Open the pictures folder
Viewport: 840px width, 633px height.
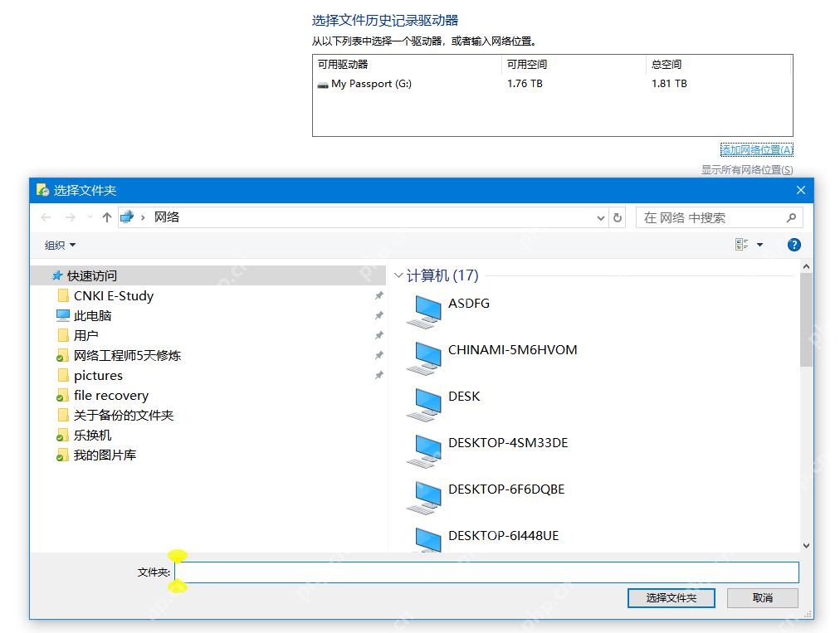pyautogui.click(x=98, y=376)
